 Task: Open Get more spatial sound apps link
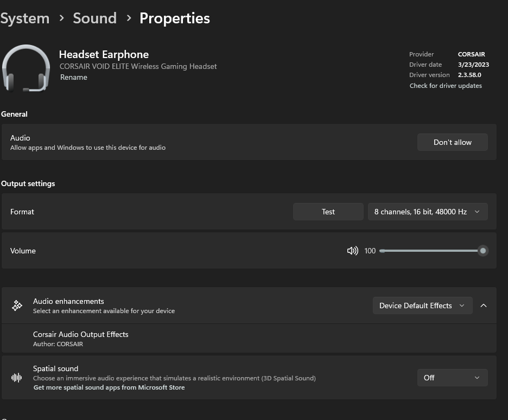click(x=109, y=387)
